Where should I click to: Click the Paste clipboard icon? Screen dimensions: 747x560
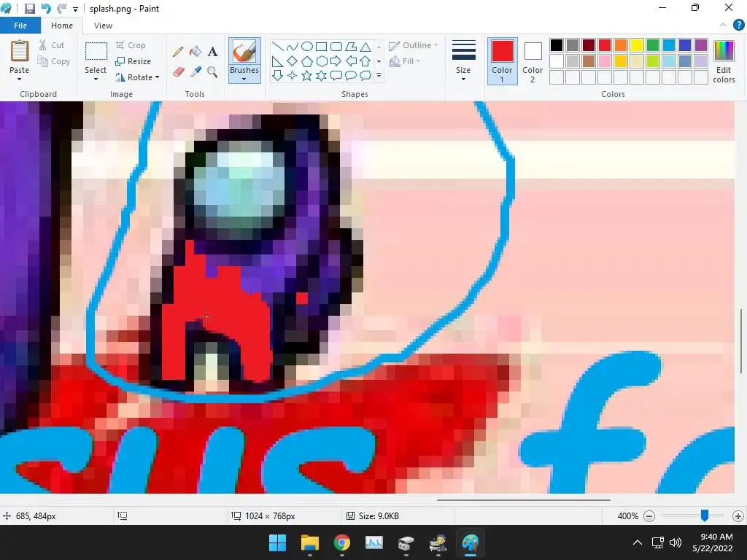[x=20, y=51]
